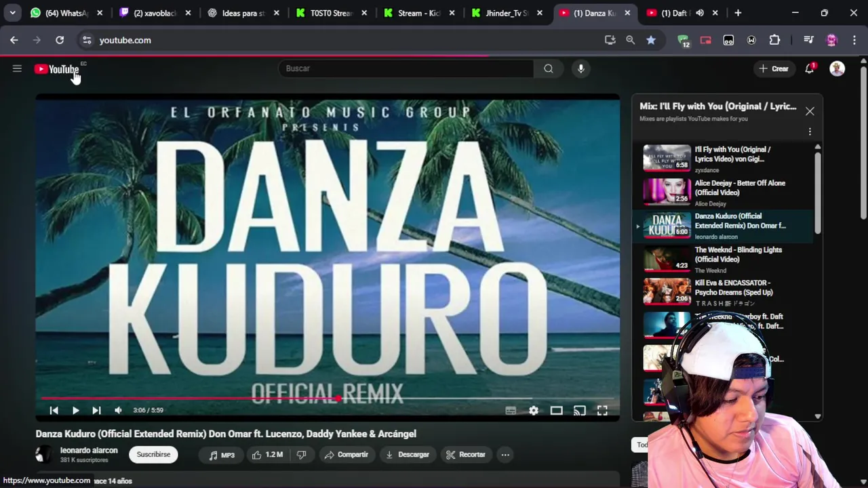Screen dimensions: 868x488
Task: Open the media control music-list icon
Action: pyautogui.click(x=808, y=40)
